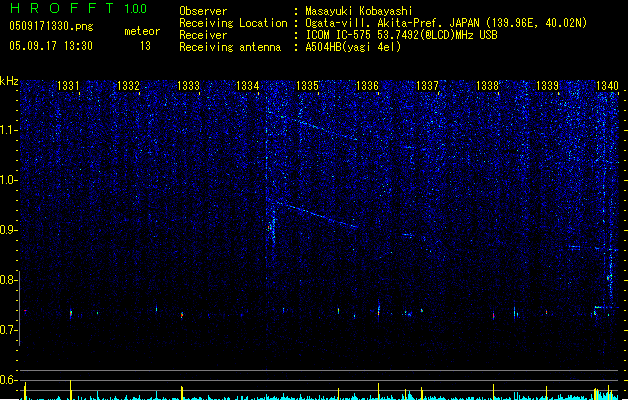The width and height of the screenshot is (629, 400).
Task: Click the kHz axis unit label
Action: tap(9, 81)
